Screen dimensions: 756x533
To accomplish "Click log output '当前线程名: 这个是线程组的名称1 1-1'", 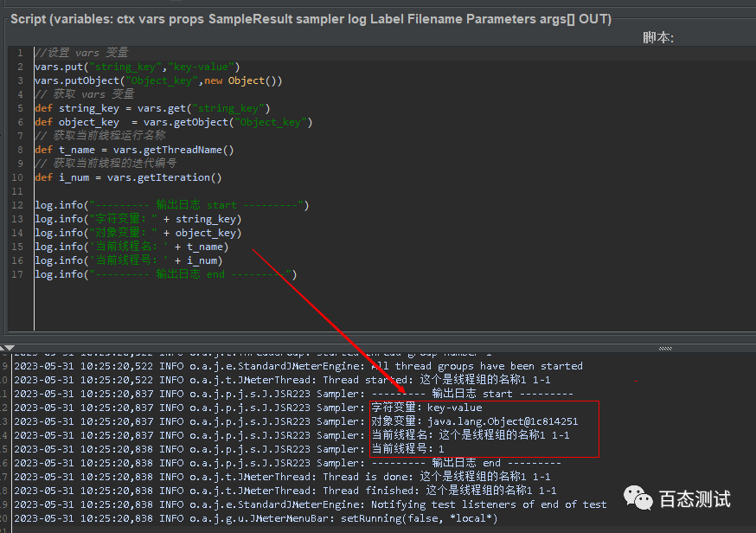I will tap(471, 435).
